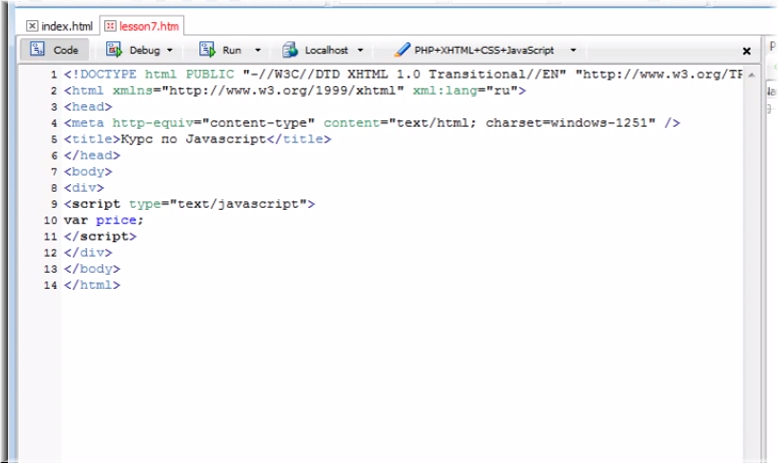Image resolution: width=778 pixels, height=463 pixels.
Task: Click the pencil syntax highlighter icon
Action: tap(401, 50)
